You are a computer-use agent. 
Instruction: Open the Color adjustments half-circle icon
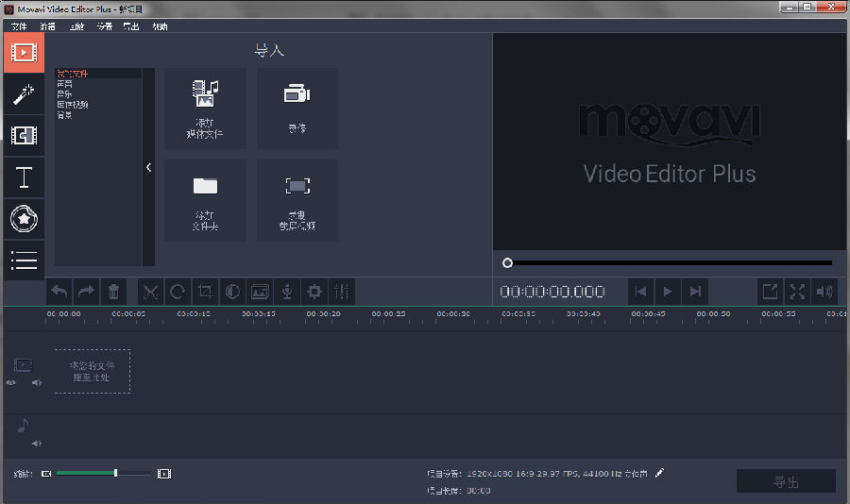232,292
